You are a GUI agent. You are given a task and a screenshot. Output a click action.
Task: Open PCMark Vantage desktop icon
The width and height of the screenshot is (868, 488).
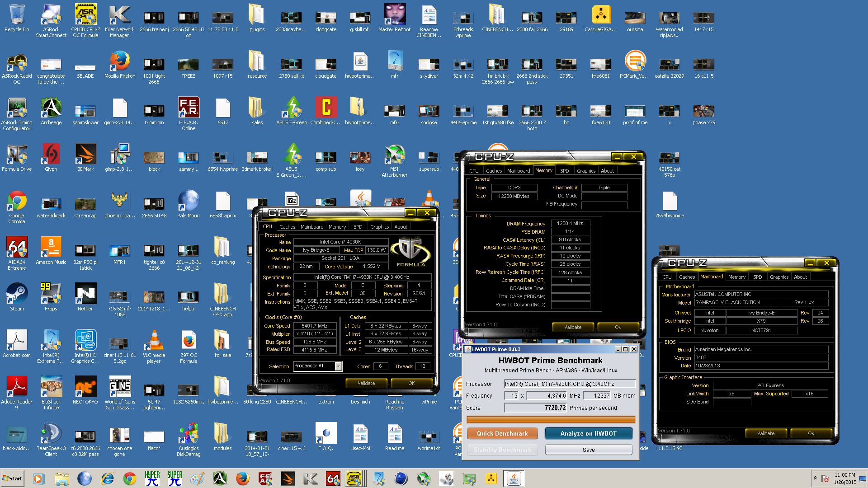[x=635, y=64]
